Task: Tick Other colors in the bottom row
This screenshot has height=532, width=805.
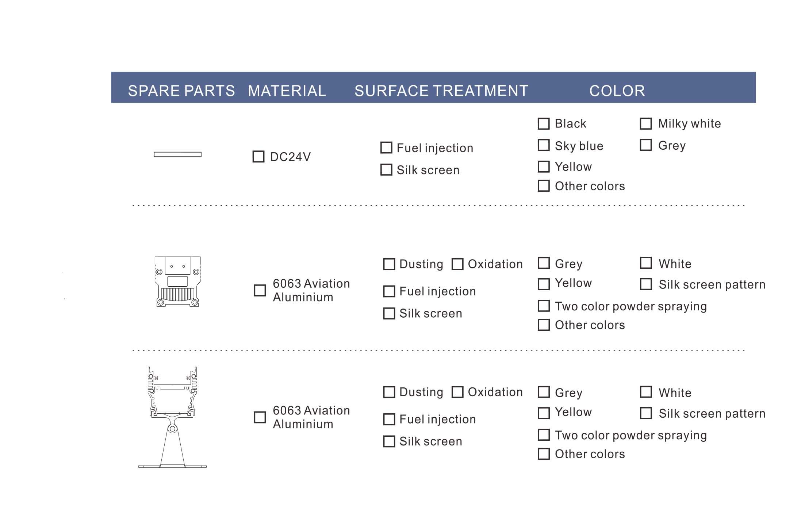Action: pos(544,454)
